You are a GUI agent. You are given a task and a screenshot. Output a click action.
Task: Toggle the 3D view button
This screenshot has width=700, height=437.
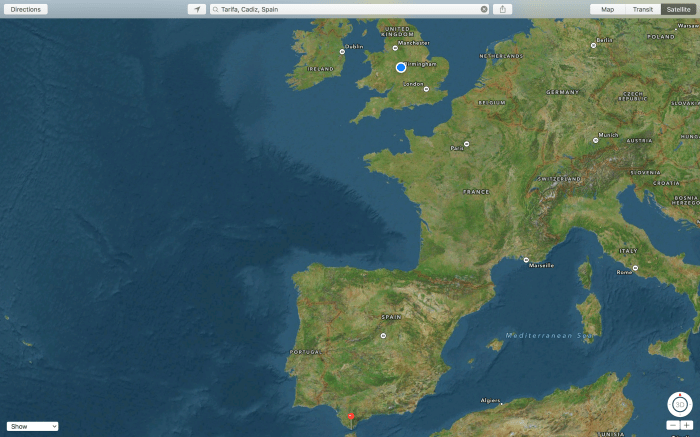click(680, 405)
